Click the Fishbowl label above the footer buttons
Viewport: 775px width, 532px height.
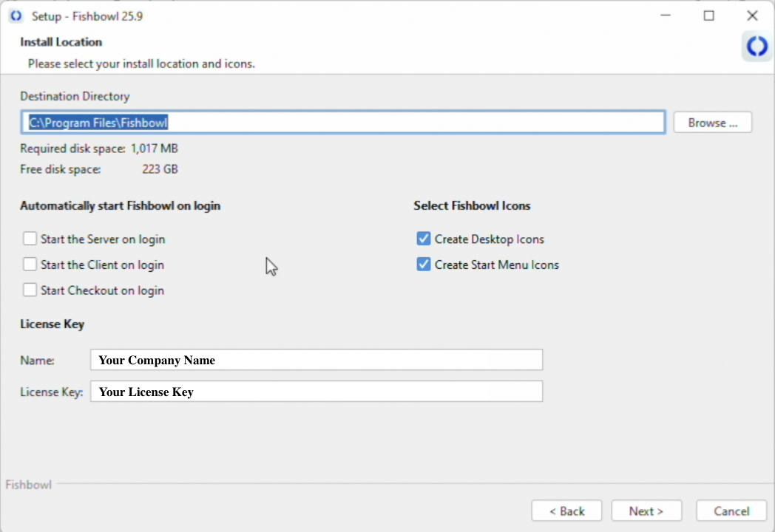click(x=28, y=484)
